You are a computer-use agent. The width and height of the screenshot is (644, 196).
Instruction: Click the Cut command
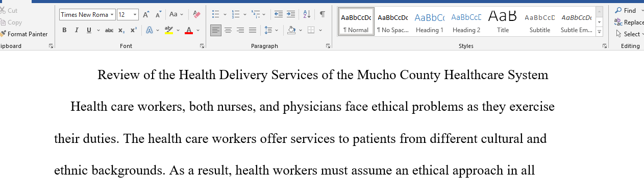click(x=9, y=10)
